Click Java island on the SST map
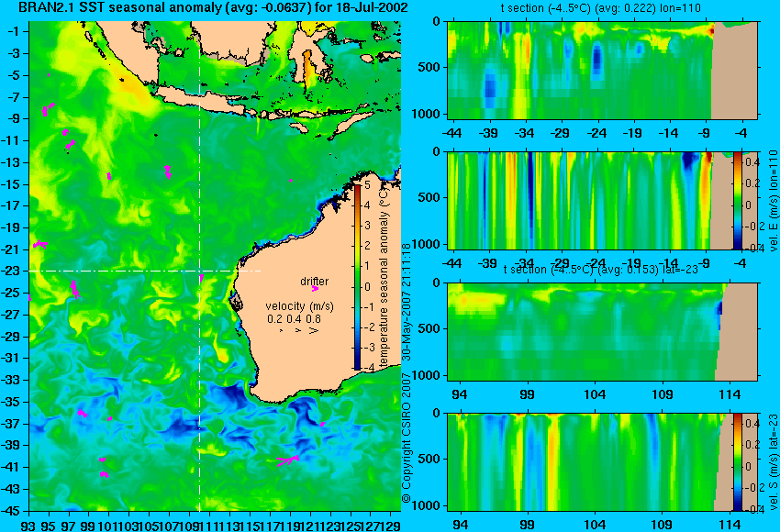 point(204,98)
